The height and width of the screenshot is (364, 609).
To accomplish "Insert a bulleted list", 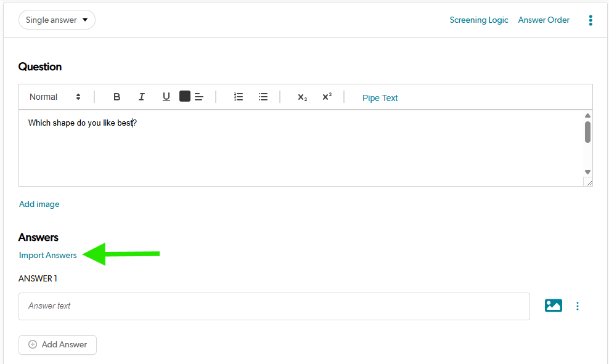I will 263,97.
